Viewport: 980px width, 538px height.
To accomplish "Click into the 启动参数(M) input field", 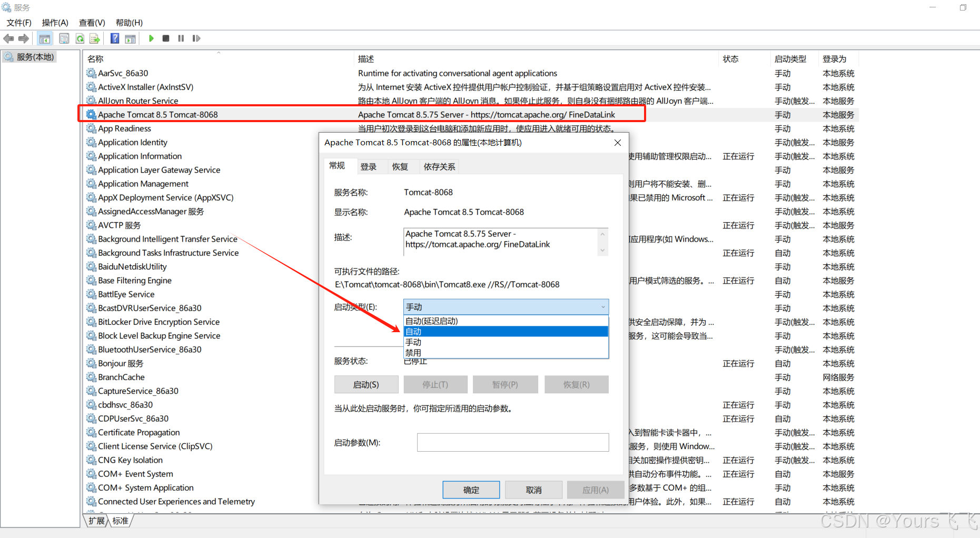I will click(513, 443).
